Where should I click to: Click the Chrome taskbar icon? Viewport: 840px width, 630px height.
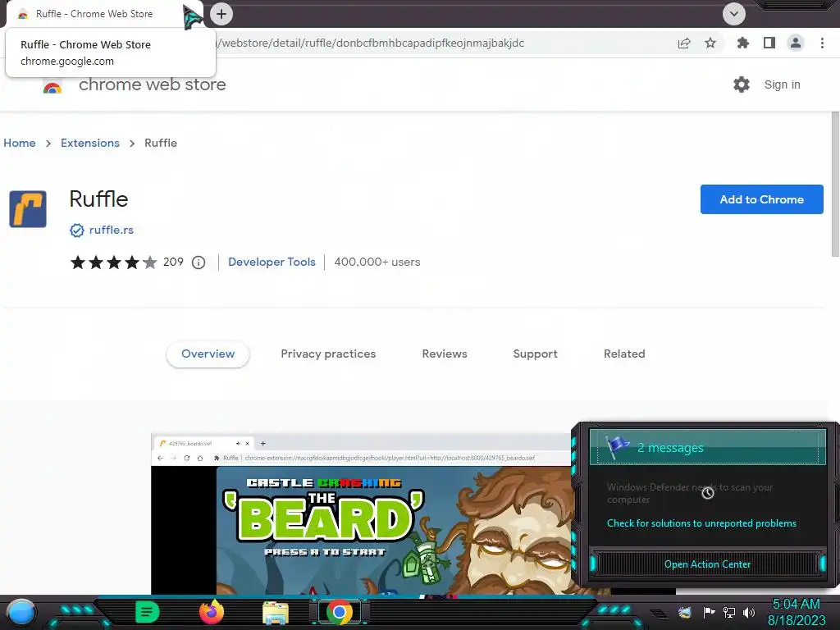(339, 612)
